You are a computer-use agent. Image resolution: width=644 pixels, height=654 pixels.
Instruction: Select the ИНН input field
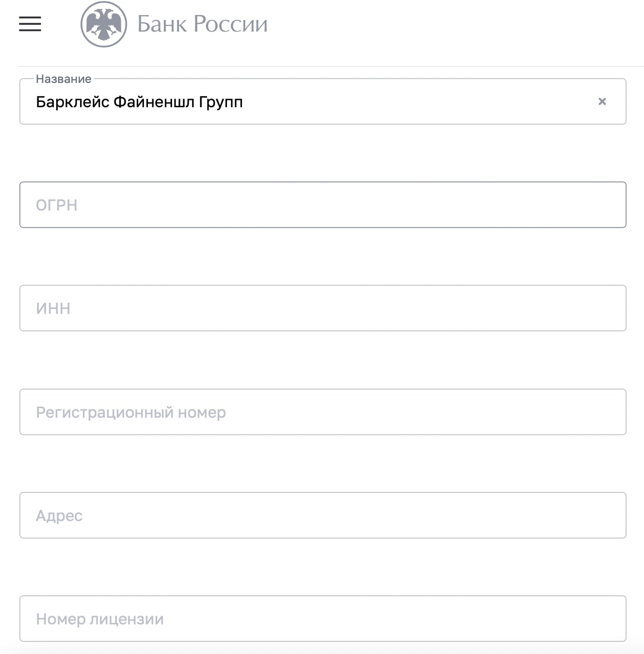(323, 308)
